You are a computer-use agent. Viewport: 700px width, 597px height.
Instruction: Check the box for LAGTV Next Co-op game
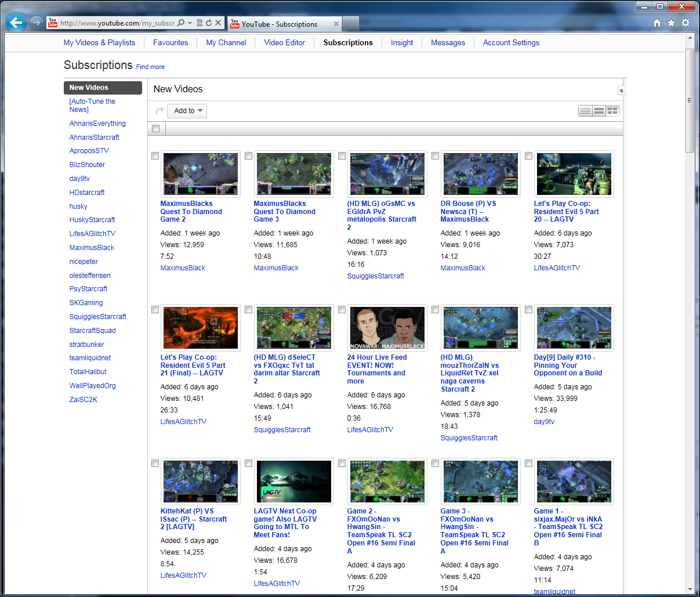(x=248, y=464)
